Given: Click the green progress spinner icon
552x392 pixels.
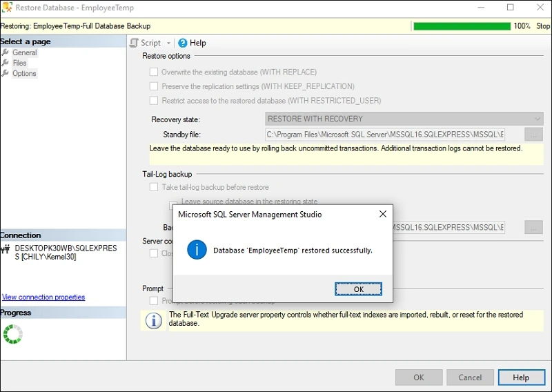Looking at the screenshot, I should (13, 334).
